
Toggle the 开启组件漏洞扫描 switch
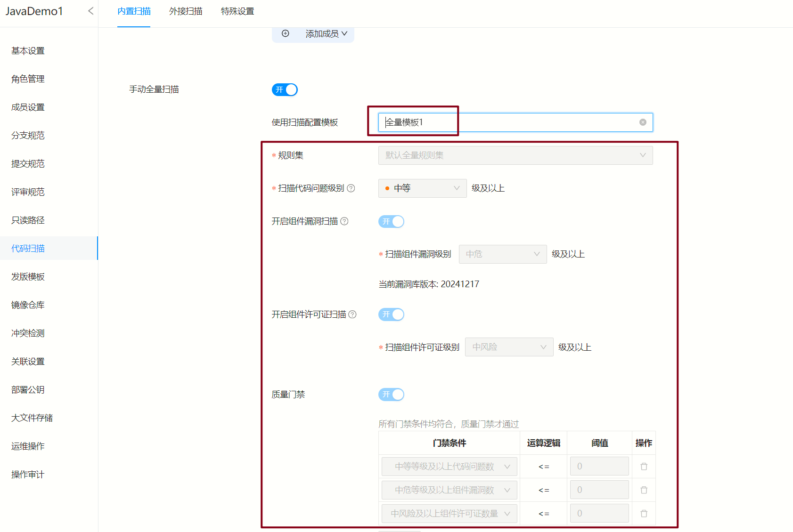click(391, 221)
